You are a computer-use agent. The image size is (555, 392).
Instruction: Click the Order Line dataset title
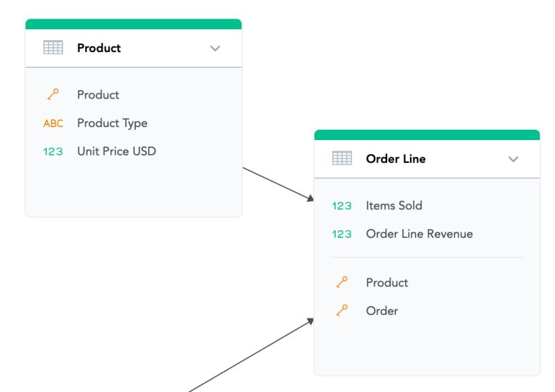pyautogui.click(x=395, y=159)
